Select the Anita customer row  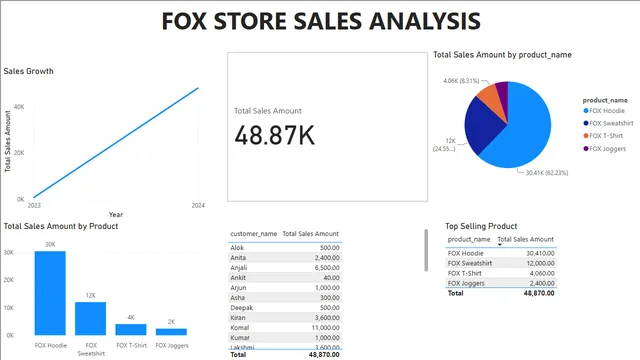pyautogui.click(x=285, y=258)
